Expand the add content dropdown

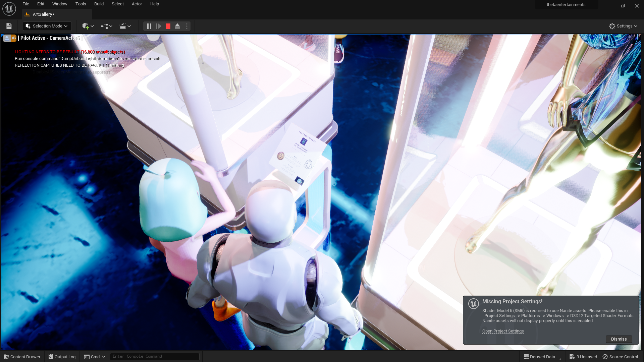[88, 26]
